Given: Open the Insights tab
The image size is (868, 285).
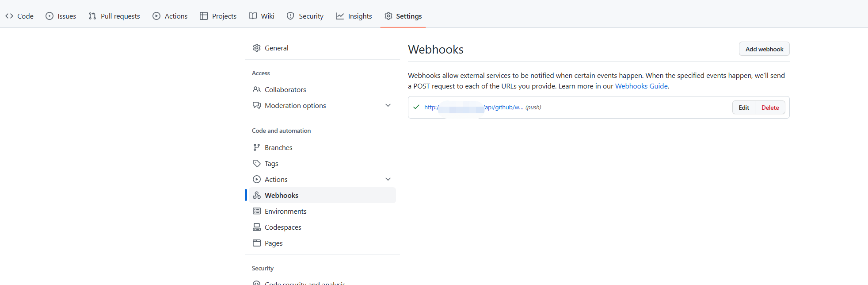Looking at the screenshot, I should (x=354, y=16).
